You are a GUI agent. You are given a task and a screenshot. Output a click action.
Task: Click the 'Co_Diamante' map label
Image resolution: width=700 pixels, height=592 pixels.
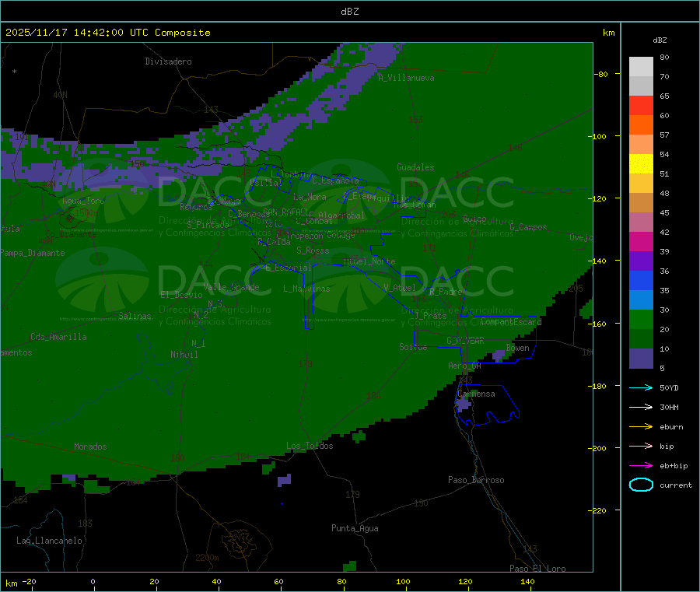click(x=71, y=234)
